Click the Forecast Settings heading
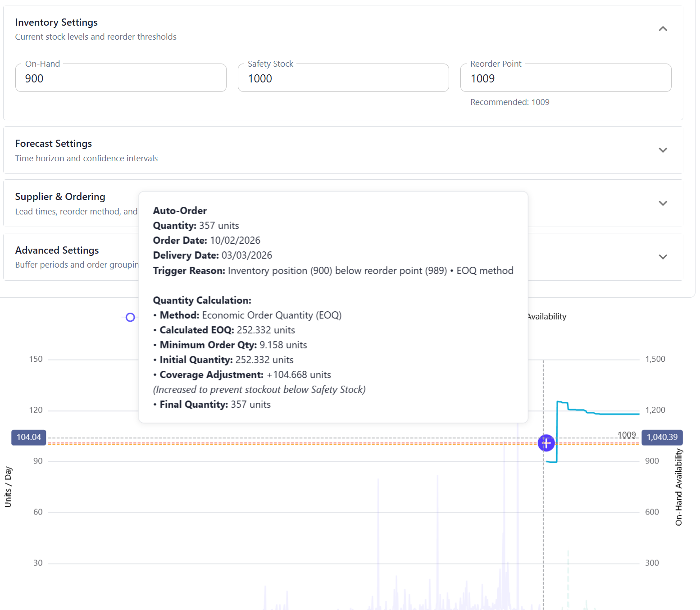 tap(54, 144)
